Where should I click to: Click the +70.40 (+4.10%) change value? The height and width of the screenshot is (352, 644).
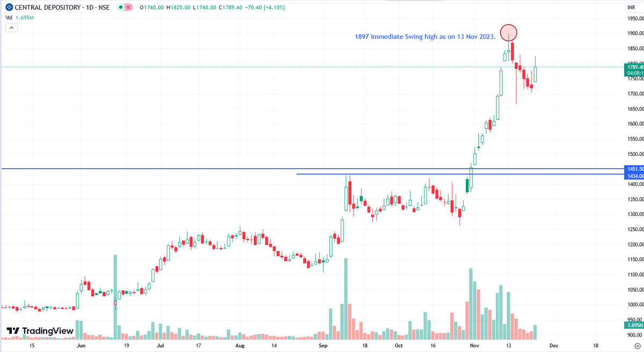click(x=266, y=8)
